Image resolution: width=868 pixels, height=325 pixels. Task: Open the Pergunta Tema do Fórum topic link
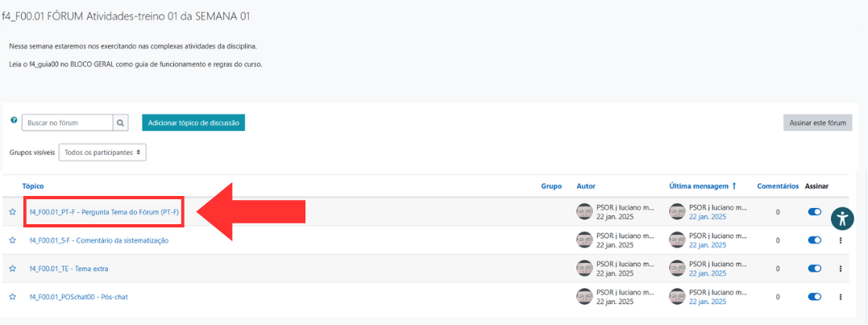click(104, 212)
